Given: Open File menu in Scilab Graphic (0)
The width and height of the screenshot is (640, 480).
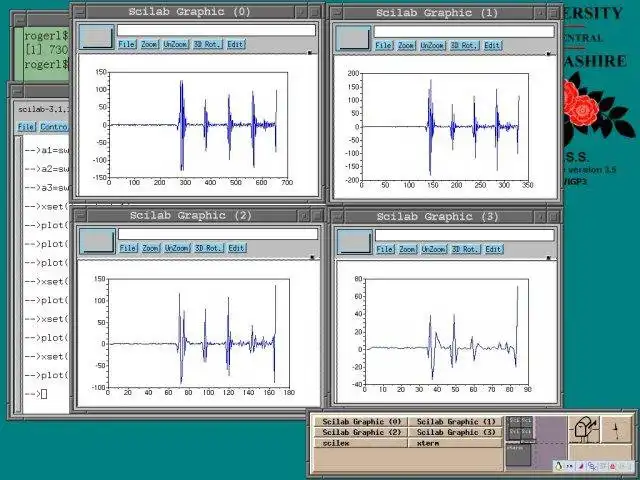Looking at the screenshot, I should pos(127,44).
